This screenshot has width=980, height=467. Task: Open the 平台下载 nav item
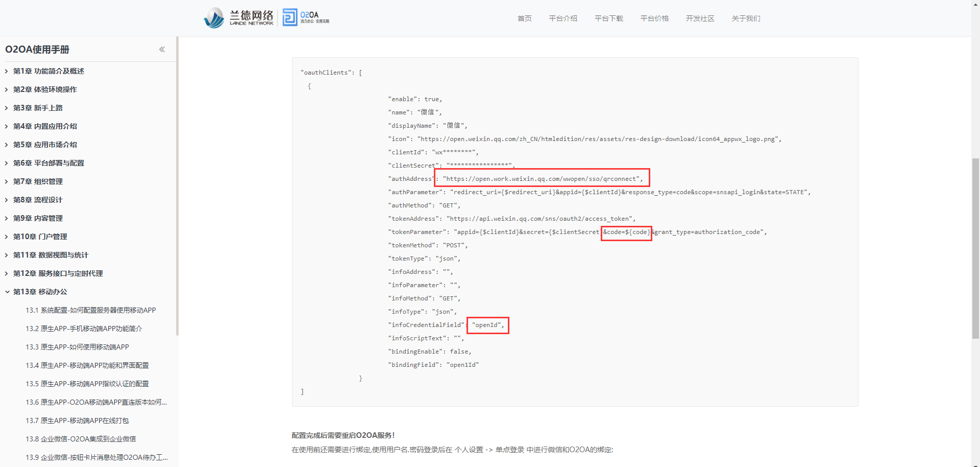click(x=609, y=18)
